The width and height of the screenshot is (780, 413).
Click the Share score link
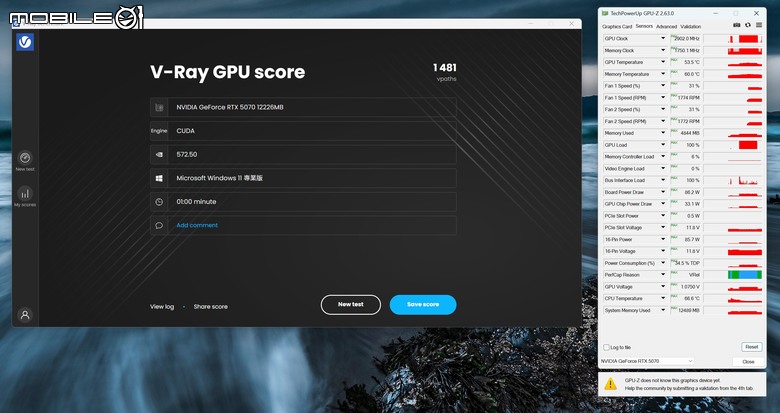pyautogui.click(x=210, y=307)
